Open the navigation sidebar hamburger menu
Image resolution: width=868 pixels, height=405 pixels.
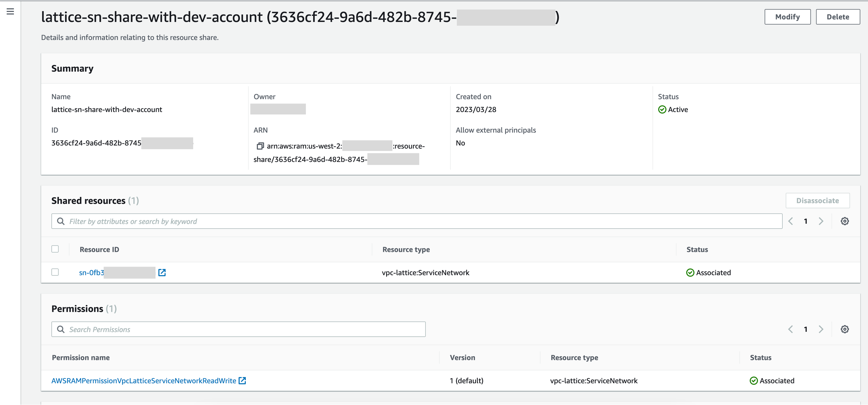[10, 11]
